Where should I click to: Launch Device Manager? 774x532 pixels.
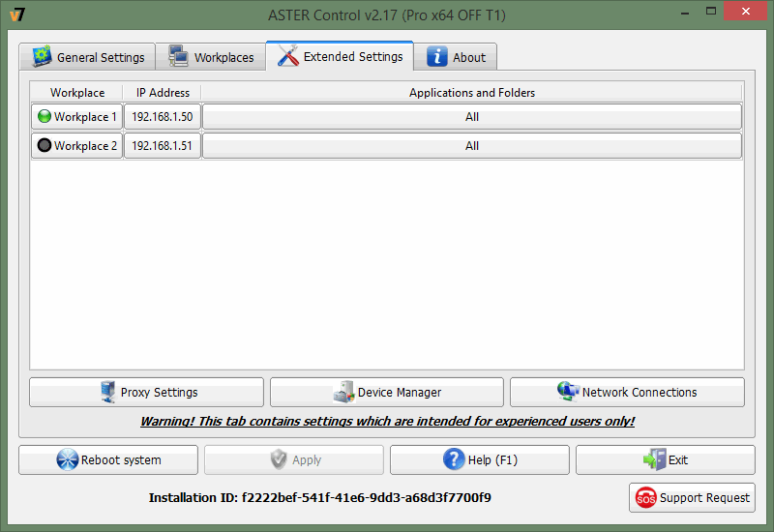[x=386, y=392]
